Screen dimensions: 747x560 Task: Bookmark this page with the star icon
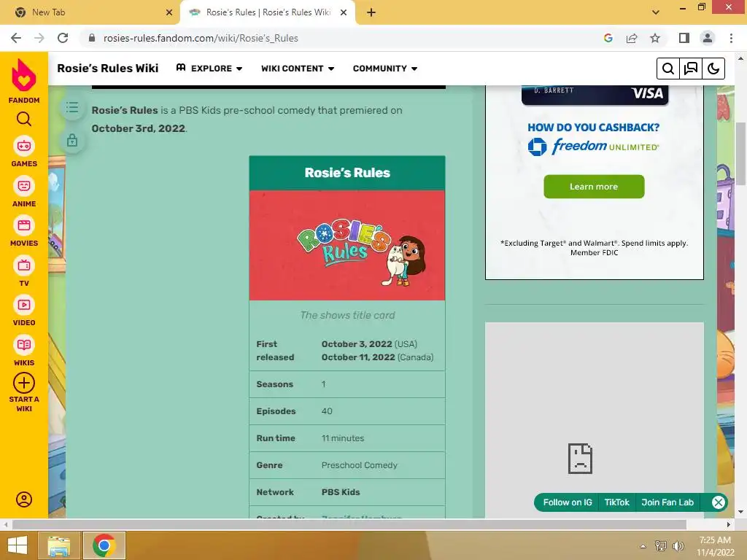[655, 38]
